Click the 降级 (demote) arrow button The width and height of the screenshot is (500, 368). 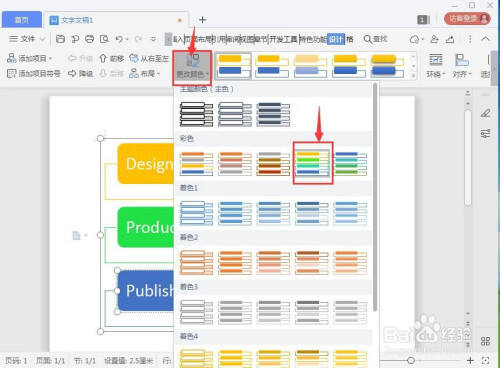click(80, 73)
